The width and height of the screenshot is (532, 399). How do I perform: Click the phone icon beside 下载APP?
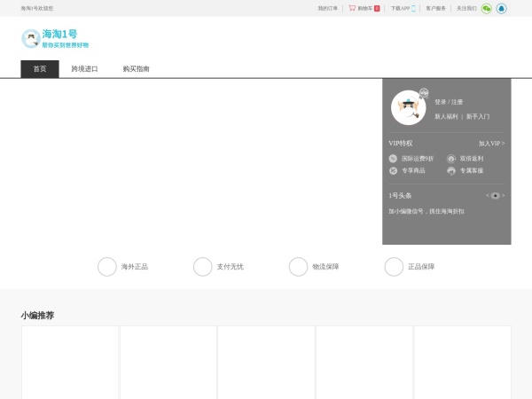(413, 9)
